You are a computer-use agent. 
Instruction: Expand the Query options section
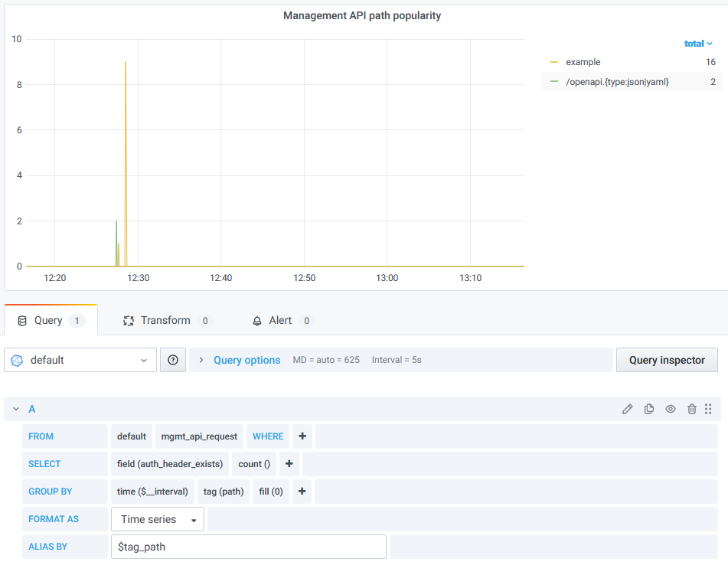(246, 360)
